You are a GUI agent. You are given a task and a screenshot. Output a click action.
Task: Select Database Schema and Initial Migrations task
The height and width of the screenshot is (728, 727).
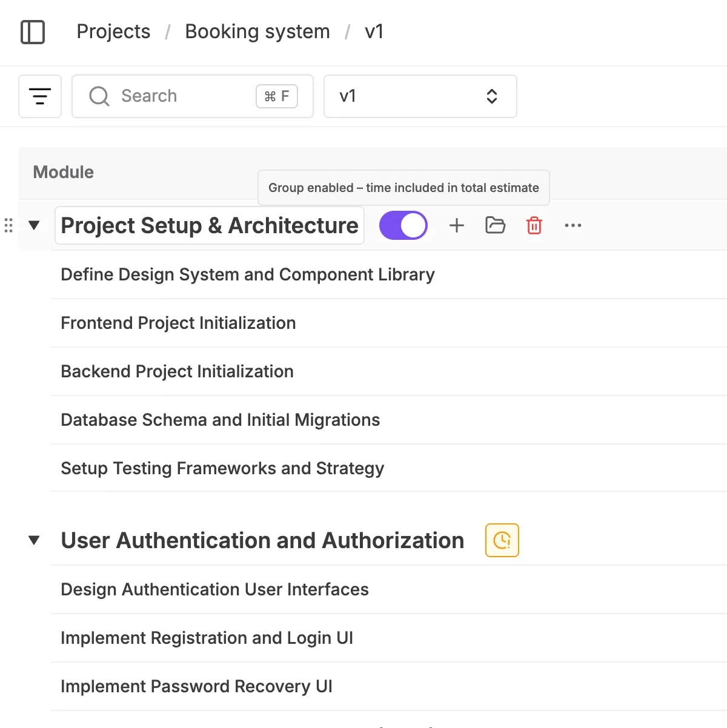coord(220,420)
